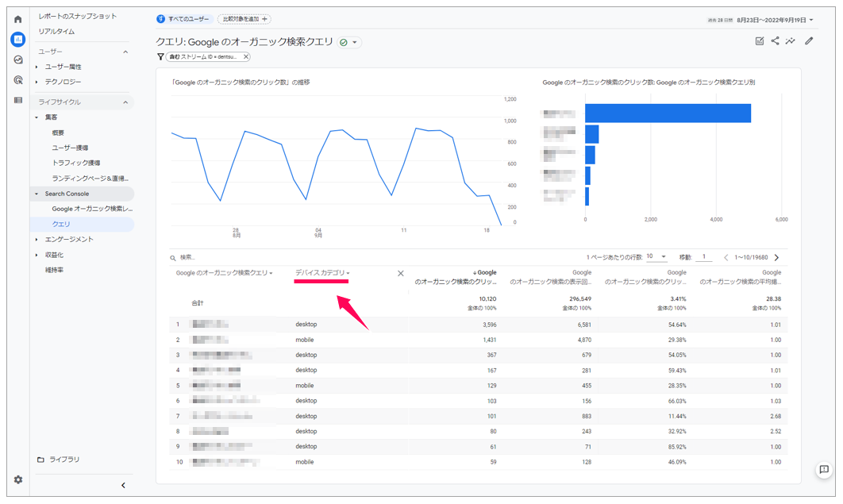Click the share report icon
This screenshot has height=504, width=843.
click(x=775, y=41)
